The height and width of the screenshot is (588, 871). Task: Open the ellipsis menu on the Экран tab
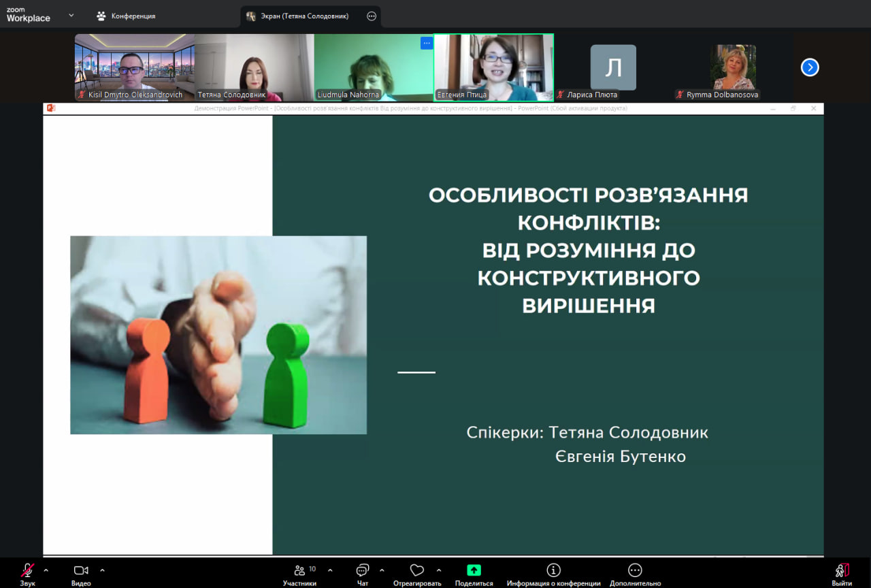(372, 16)
